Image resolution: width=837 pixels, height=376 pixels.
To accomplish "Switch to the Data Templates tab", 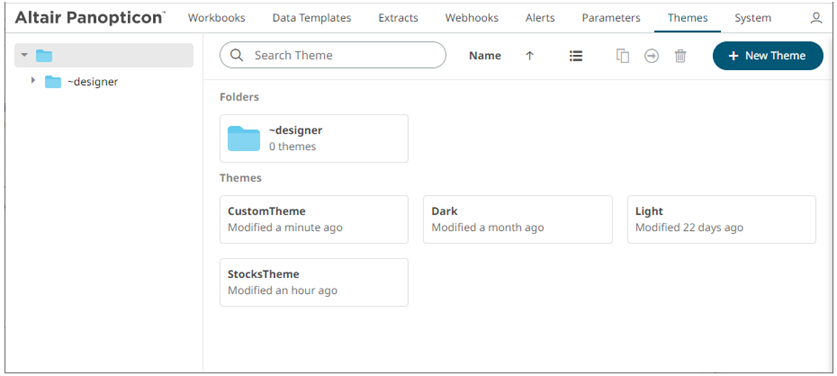I will click(312, 18).
